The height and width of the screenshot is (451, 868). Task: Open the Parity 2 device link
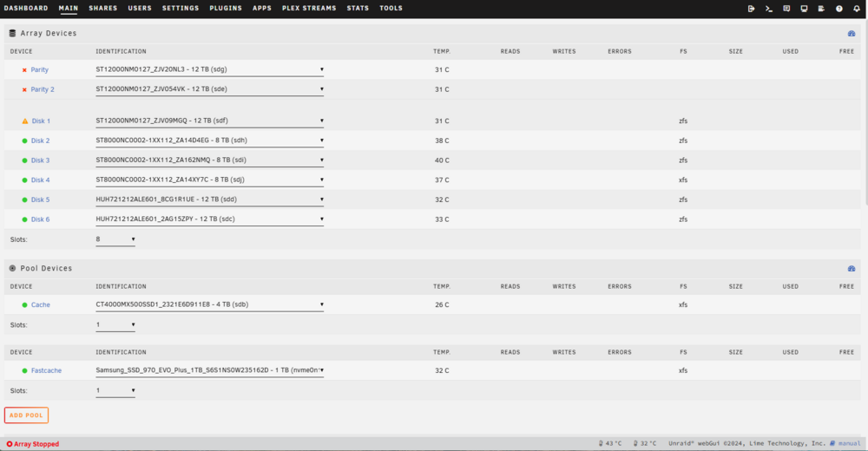pyautogui.click(x=43, y=89)
